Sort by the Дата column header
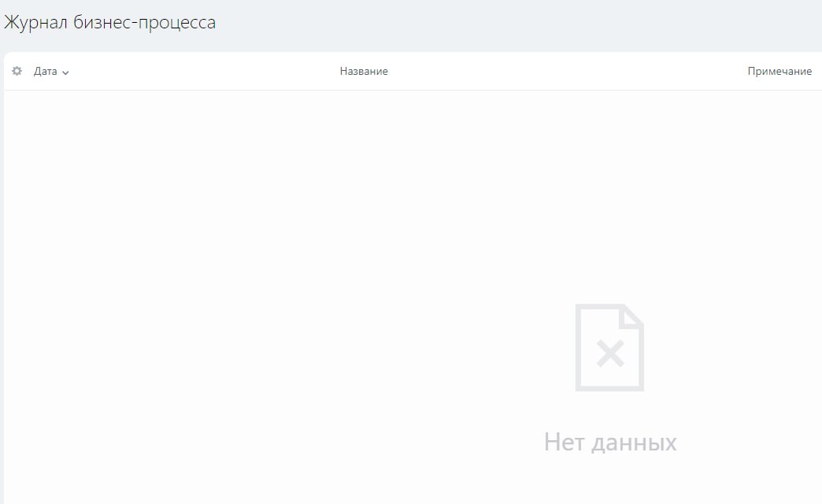Image resolution: width=822 pixels, height=504 pixels. (x=46, y=72)
